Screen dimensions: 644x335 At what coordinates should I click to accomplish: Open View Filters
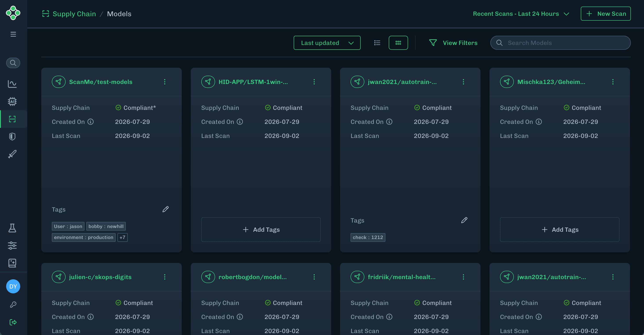tap(453, 43)
